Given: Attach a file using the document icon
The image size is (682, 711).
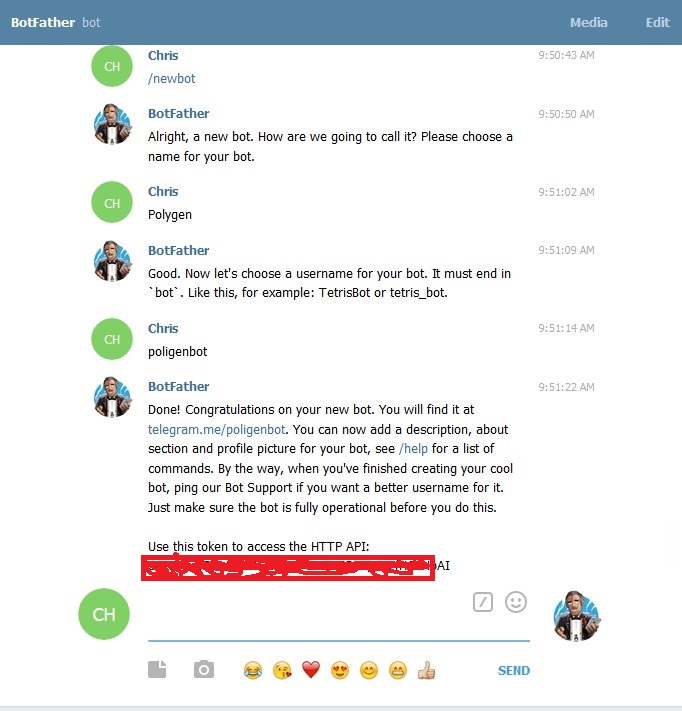Looking at the screenshot, I should [157, 669].
